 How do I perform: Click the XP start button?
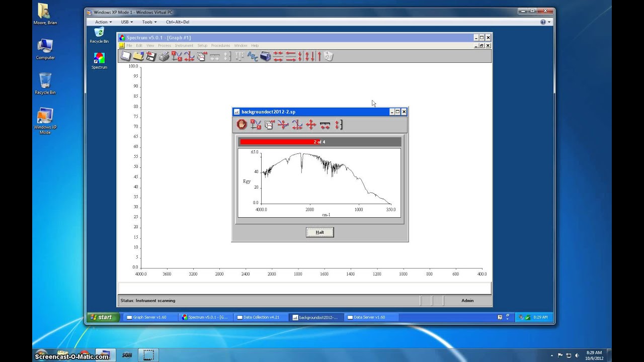103,317
